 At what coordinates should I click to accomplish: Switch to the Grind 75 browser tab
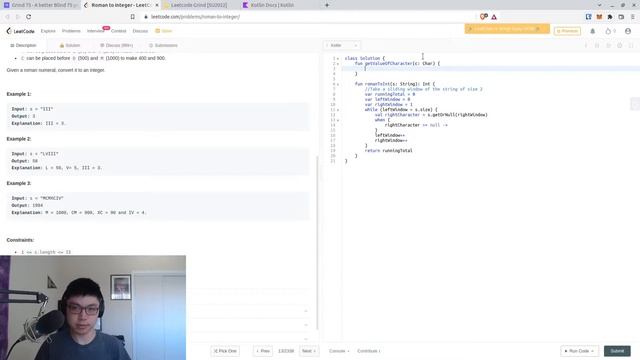[41, 5]
